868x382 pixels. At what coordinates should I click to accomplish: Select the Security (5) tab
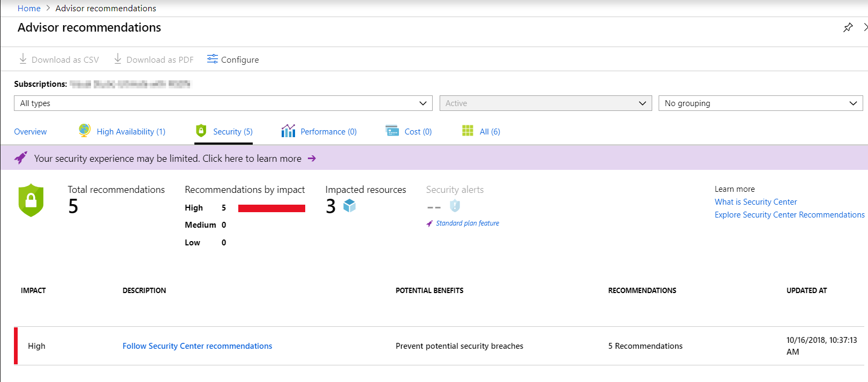[233, 132]
